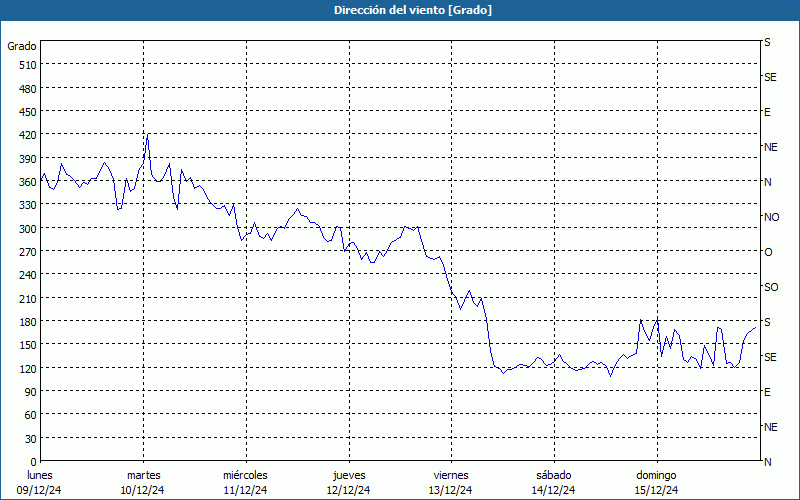Select the "S" compass label beside 180 gridline
This screenshot has width=800, height=500.
[x=767, y=322]
